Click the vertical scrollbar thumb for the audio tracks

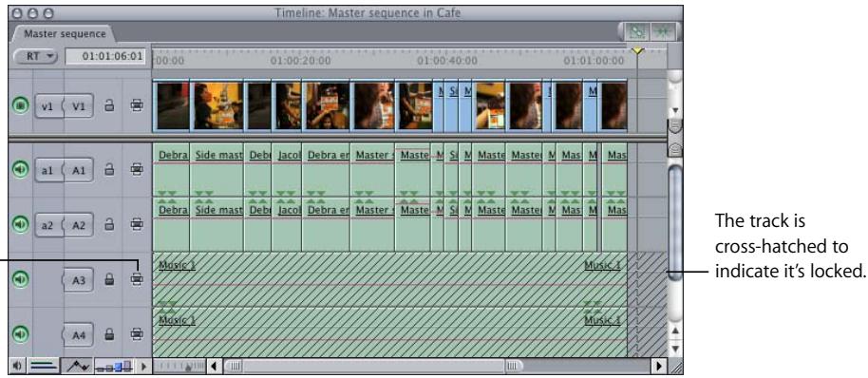[675, 223]
